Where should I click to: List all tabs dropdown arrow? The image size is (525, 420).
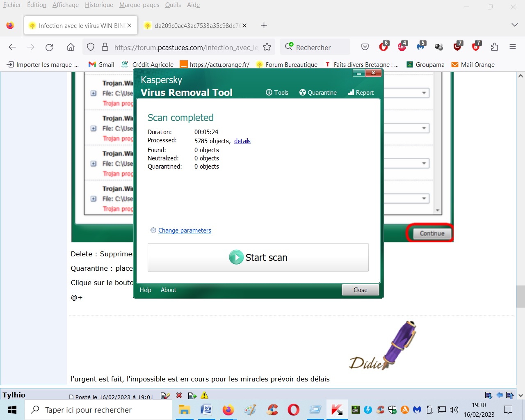[x=515, y=25]
